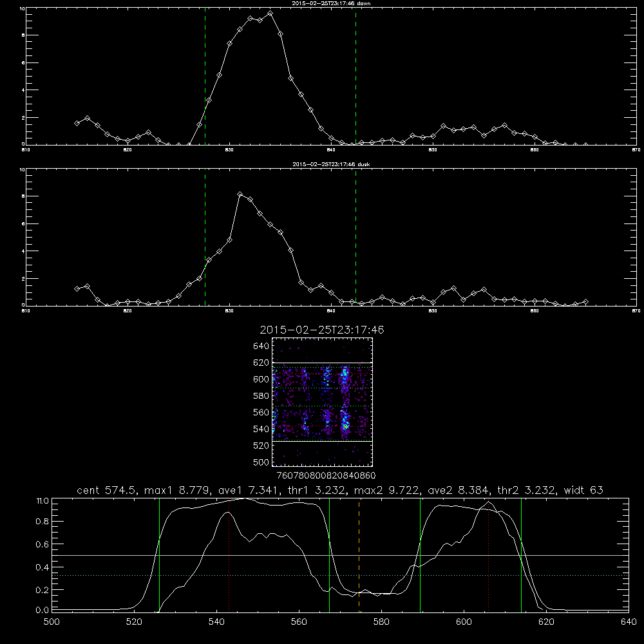Click the '2015-02-25T23:17:46 dawn' plot title
Screen dimensions: 644x644
click(x=331, y=3)
